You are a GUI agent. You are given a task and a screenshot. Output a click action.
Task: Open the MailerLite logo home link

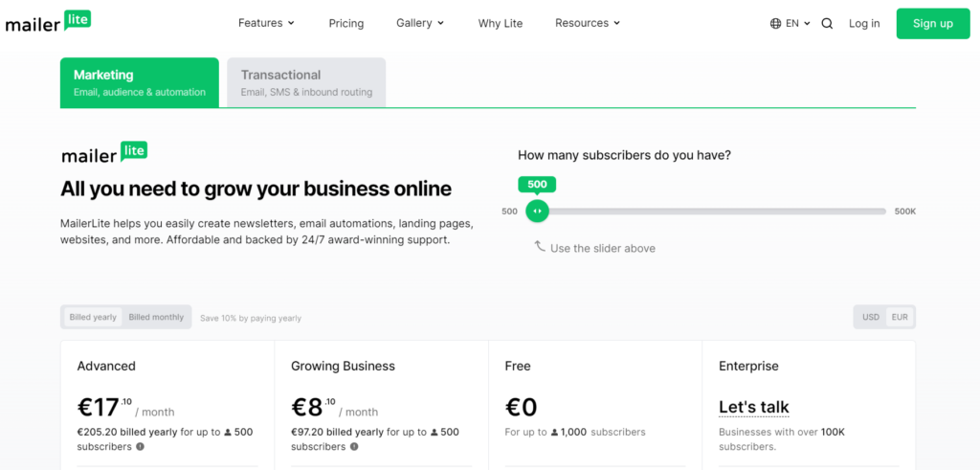click(48, 23)
